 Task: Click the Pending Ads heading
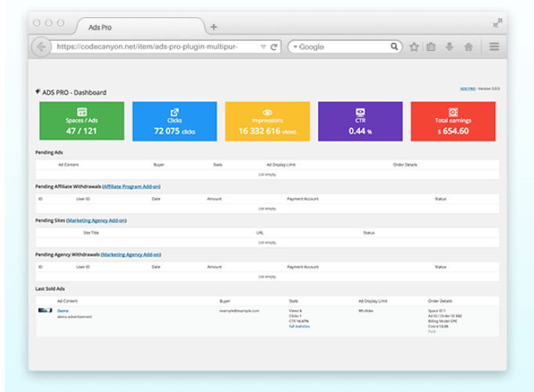coord(49,153)
